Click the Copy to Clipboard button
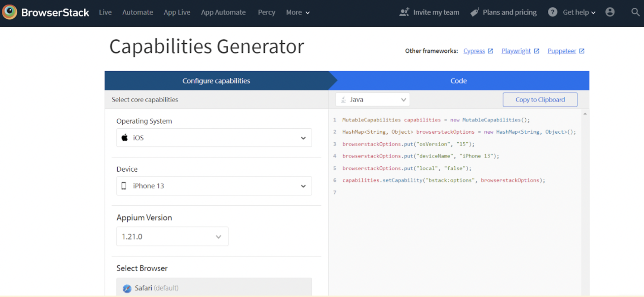Viewport: 644px width, 297px height. [x=540, y=100]
